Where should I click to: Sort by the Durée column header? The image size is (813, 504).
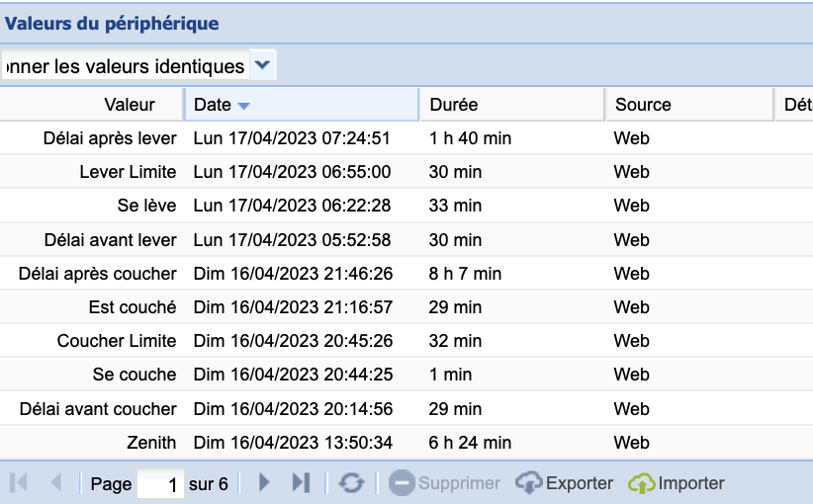[453, 105]
